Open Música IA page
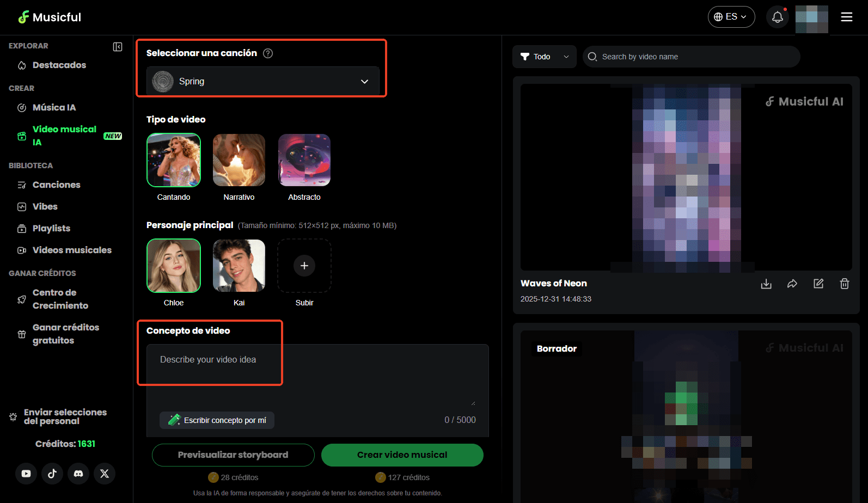The image size is (868, 503). (54, 108)
